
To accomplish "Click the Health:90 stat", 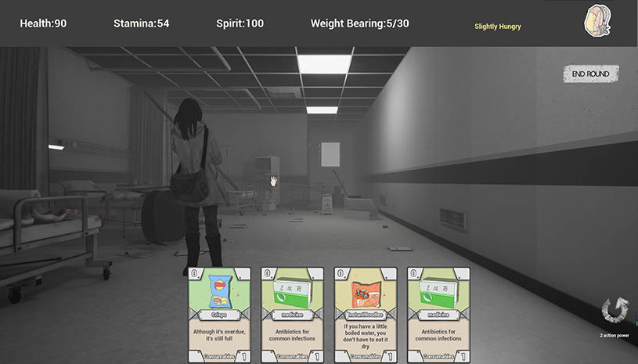I will pyautogui.click(x=43, y=23).
